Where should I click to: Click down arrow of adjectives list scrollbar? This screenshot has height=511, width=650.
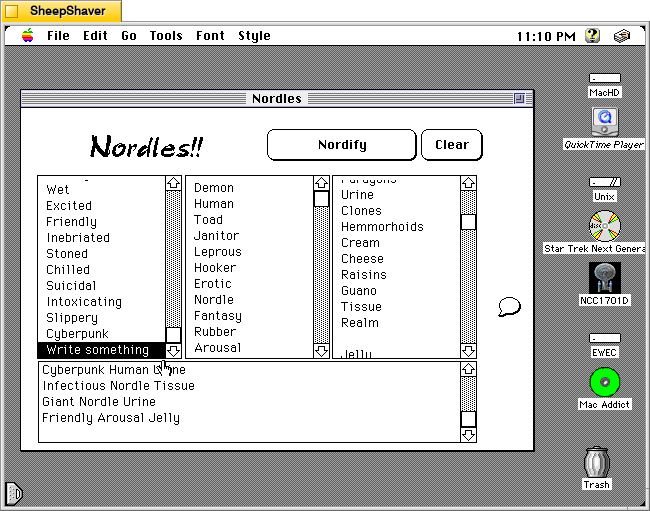(x=173, y=351)
